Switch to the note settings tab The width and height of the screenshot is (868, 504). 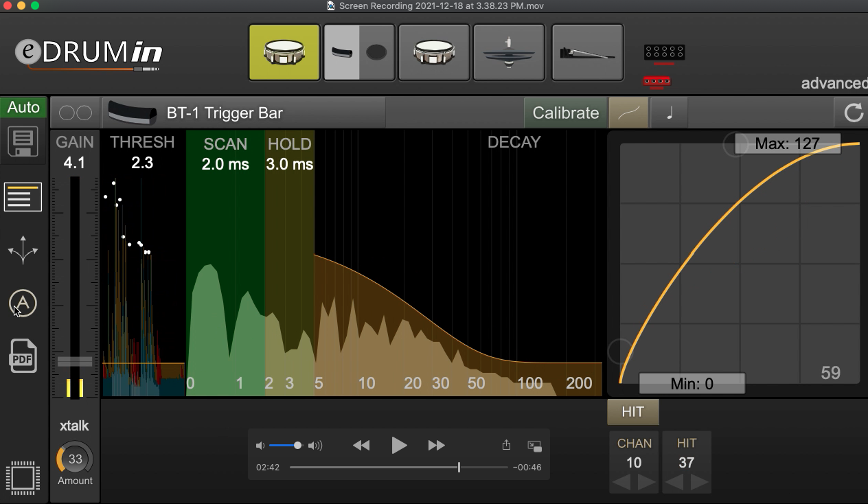(x=670, y=113)
